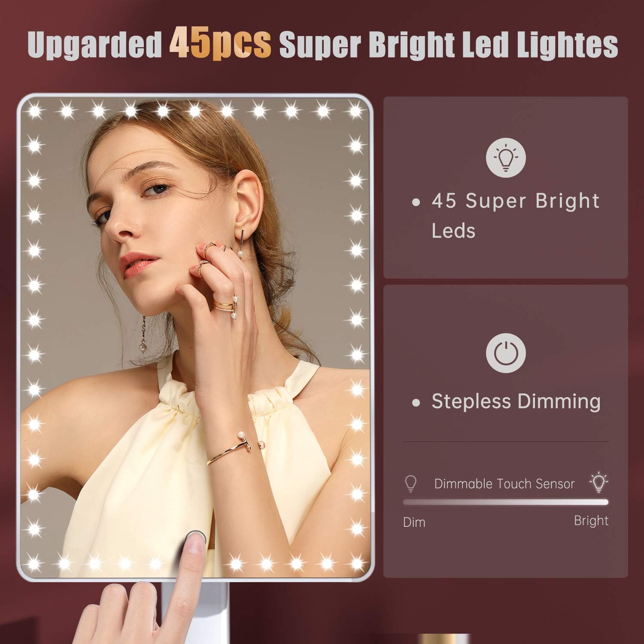The height and width of the screenshot is (644, 644).
Task: Click the 'Bright' label under slider
Action: pos(591,521)
